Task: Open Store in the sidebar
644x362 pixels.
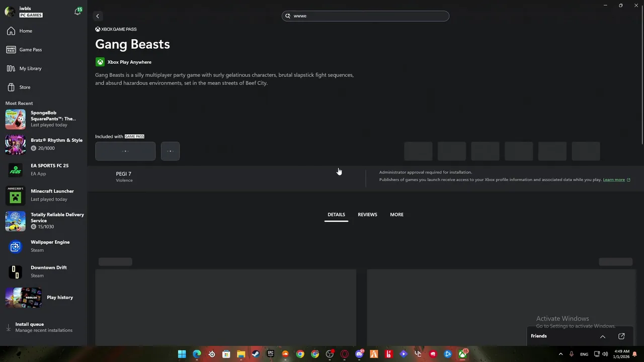Action: (x=43, y=87)
